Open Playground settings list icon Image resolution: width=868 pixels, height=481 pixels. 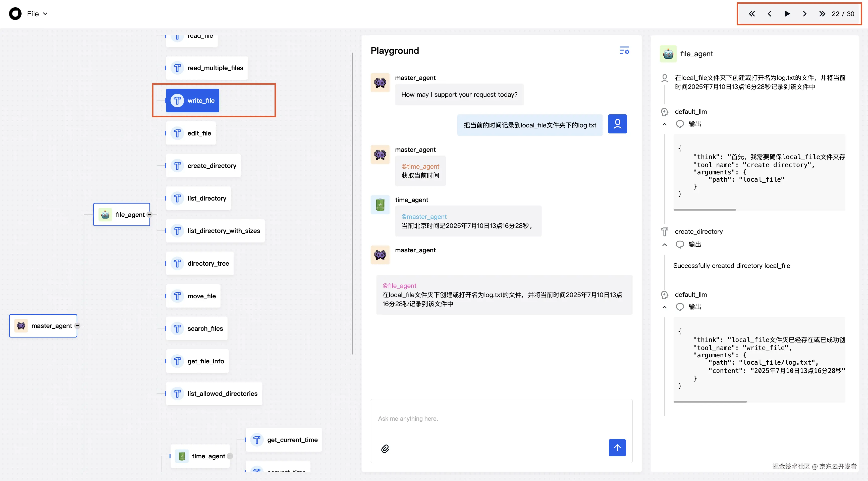pyautogui.click(x=624, y=51)
